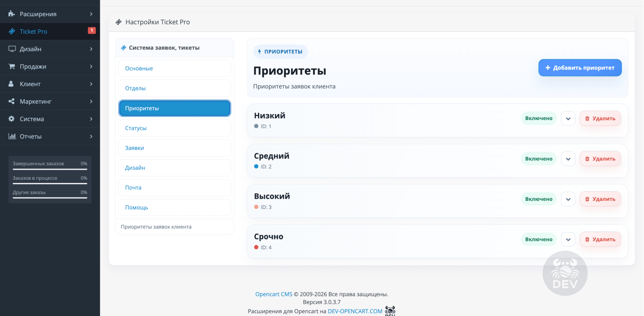Click the ID: 3 label under Высокий

(266, 207)
